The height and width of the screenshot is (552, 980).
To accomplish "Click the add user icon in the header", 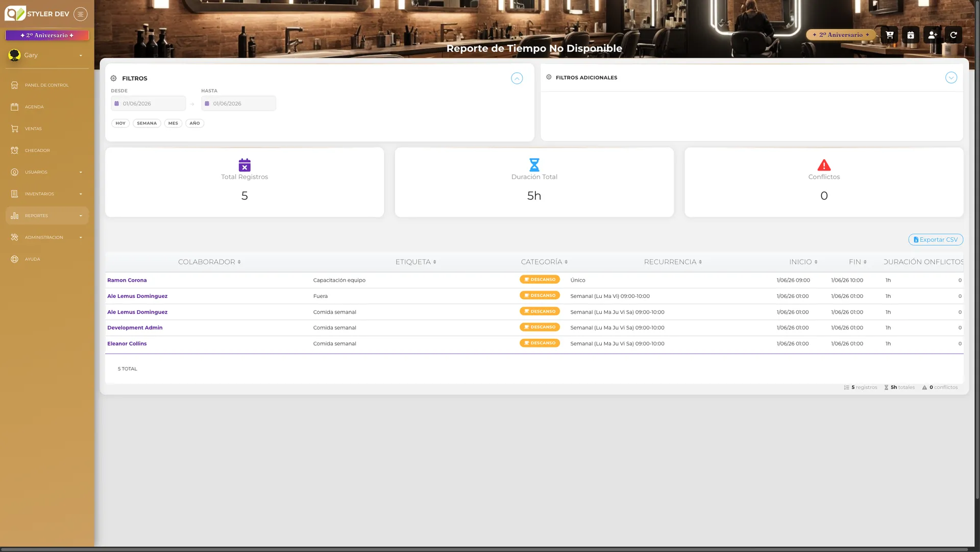I will 933,35.
